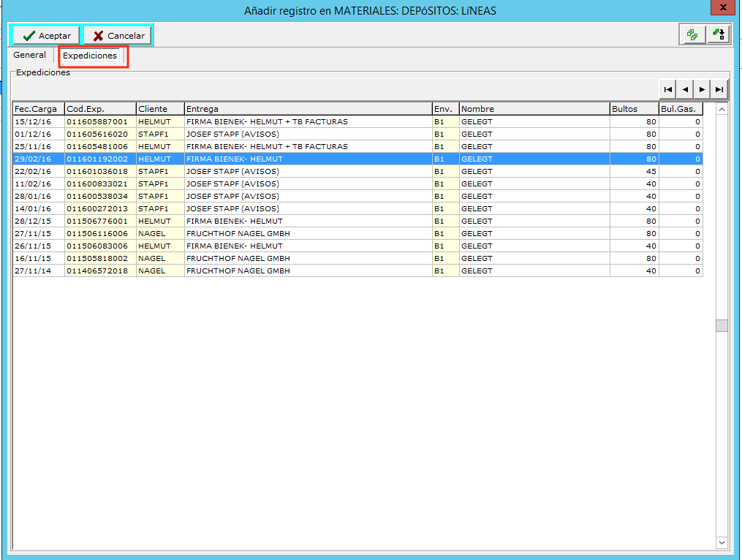
Task: Click scroll down arrow of table scrollbar
Action: point(722,542)
